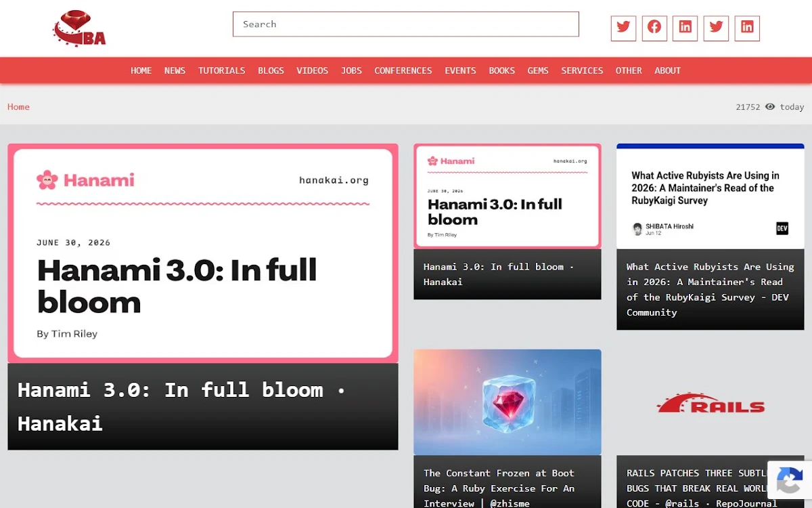This screenshot has width=812, height=508.
Task: Open SERVICES in the navigation
Action: pos(582,70)
